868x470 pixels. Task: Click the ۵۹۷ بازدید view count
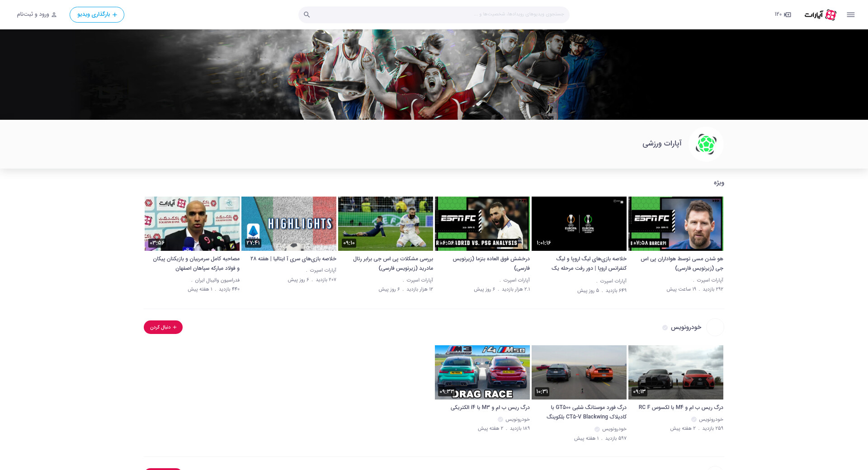[x=616, y=438]
